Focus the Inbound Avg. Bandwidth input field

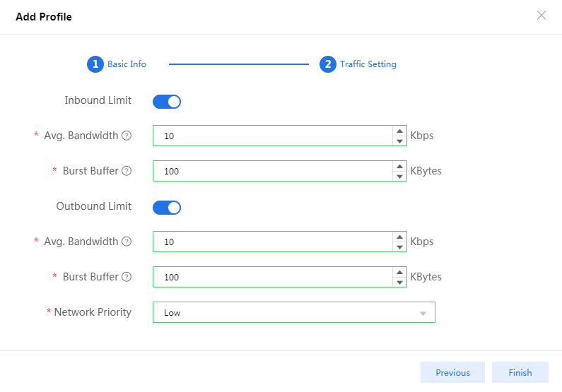point(272,136)
